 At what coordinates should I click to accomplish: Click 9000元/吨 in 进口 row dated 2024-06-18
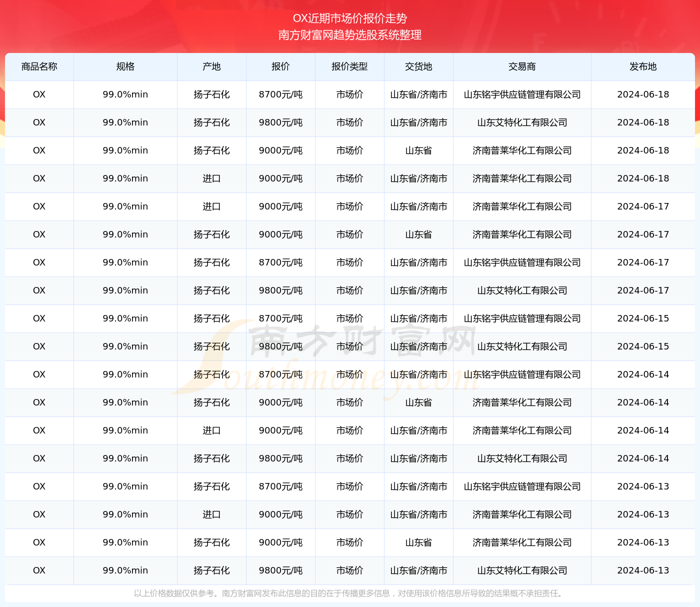pos(280,178)
